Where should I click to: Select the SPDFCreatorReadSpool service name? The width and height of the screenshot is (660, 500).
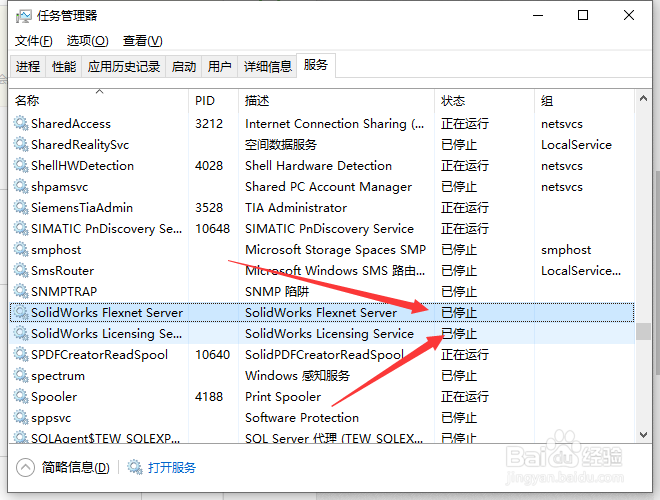pyautogui.click(x=99, y=355)
